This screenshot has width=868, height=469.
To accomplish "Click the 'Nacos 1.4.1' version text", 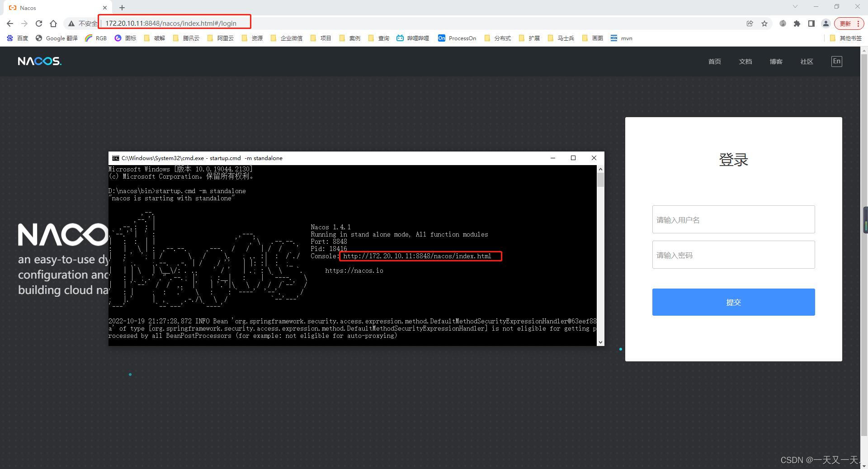I will click(x=330, y=227).
